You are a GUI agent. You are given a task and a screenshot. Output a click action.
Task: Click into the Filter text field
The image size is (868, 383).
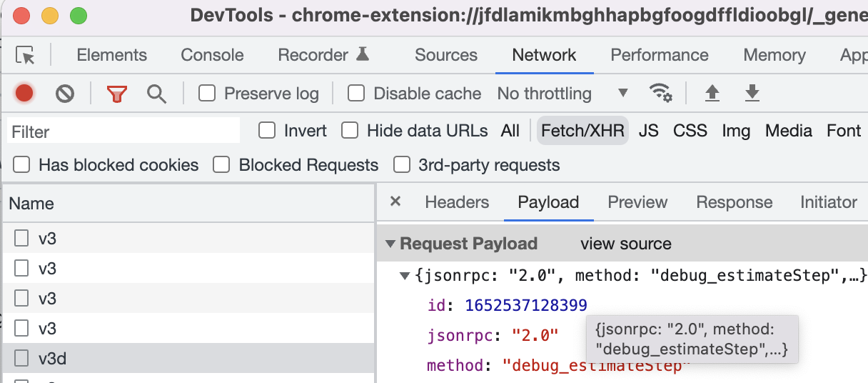tap(123, 131)
